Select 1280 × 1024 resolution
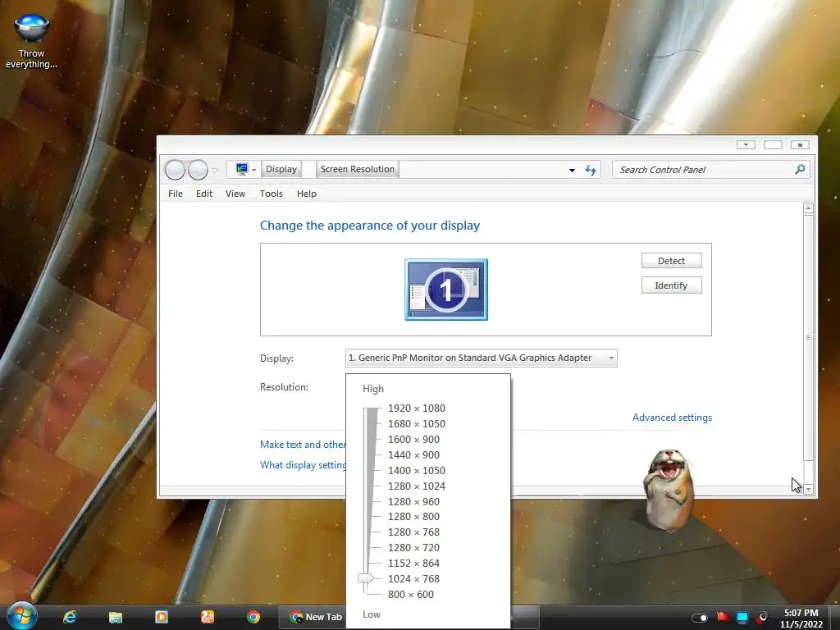Viewport: 840px width, 630px height. [416, 486]
